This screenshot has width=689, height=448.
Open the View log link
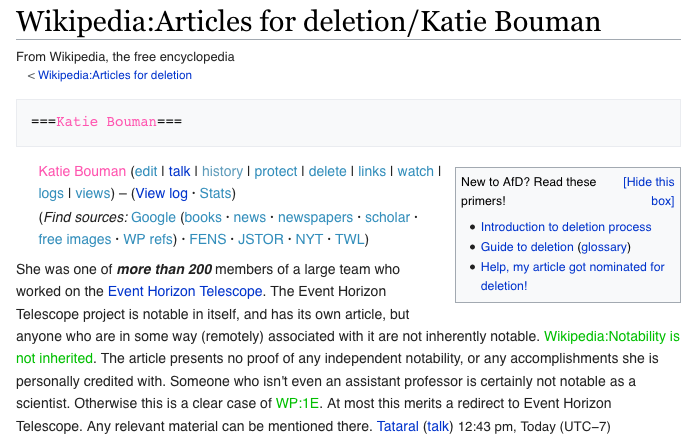tap(161, 193)
